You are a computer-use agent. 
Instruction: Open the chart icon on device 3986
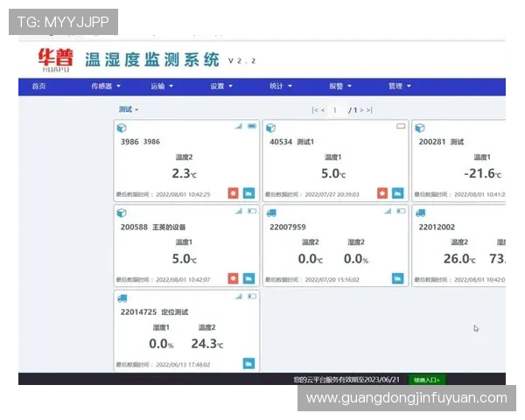point(248,192)
